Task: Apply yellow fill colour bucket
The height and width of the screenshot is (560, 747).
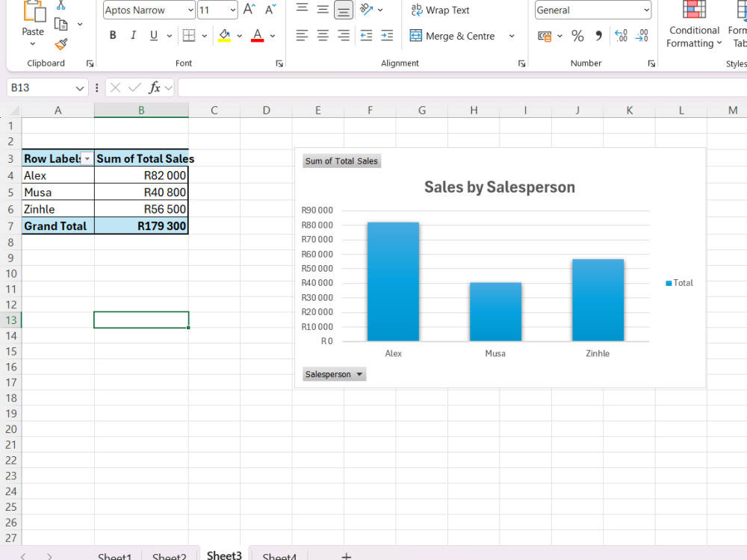Action: (224, 35)
